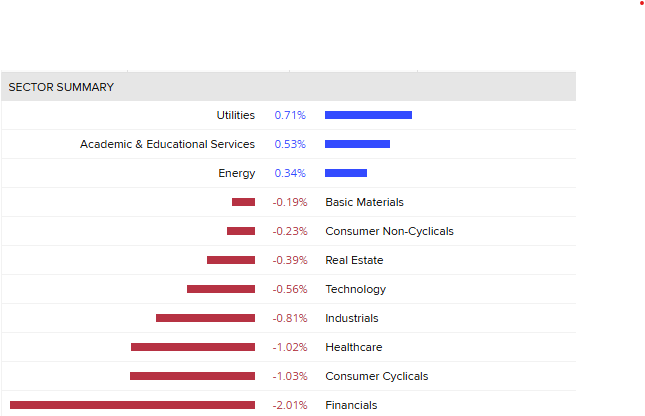Open the Basic Materials sector
This screenshot has height=416, width=645.
click(x=364, y=202)
